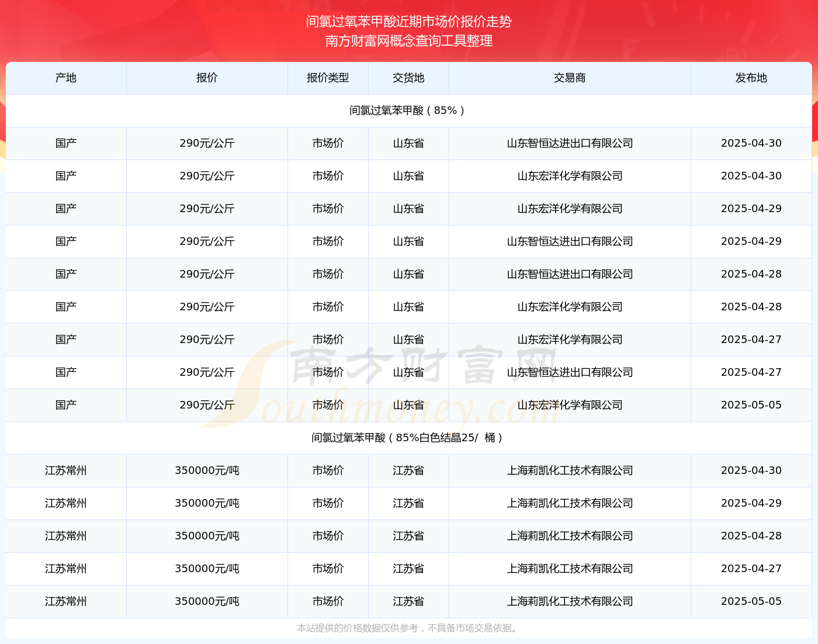Click 山东省 in the 山东智恒达 2025-04-28 row
The height and width of the screenshot is (644, 818).
408,274
